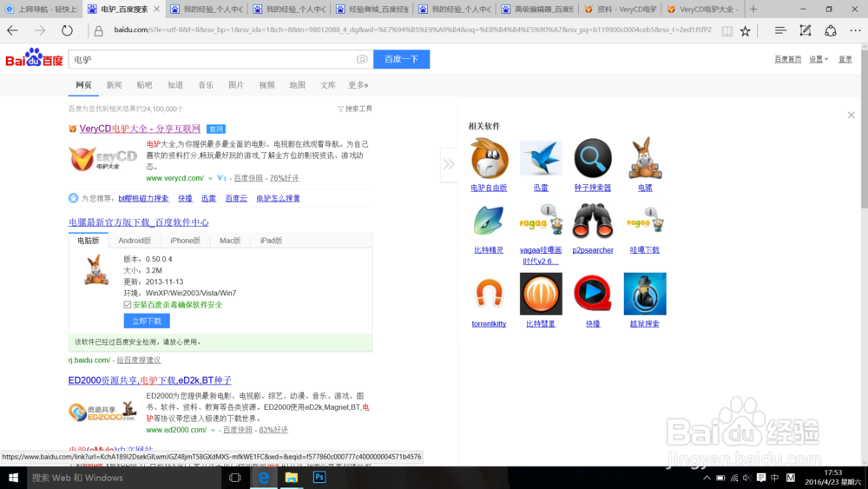The height and width of the screenshot is (489, 868).
Task: Open the ED2000资源共享 result link
Action: pyautogui.click(x=150, y=380)
